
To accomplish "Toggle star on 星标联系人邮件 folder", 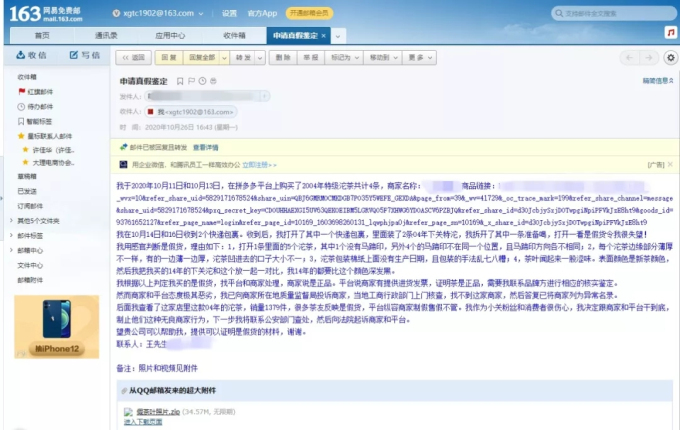I will point(21,135).
